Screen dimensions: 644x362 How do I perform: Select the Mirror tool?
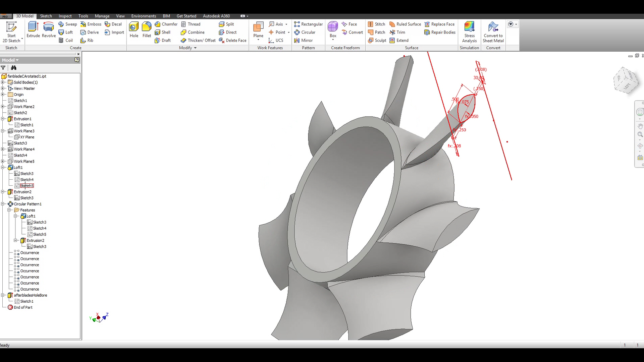(x=303, y=40)
